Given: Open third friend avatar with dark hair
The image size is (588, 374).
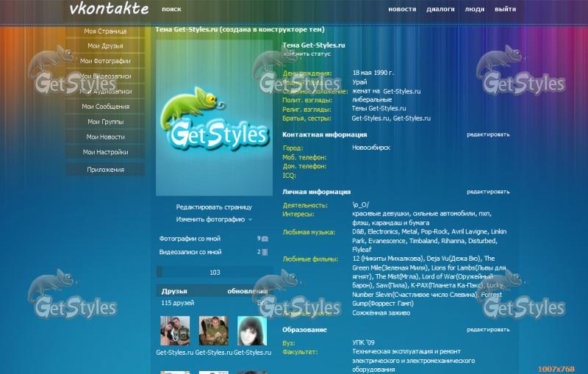Looking at the screenshot, I should point(252,331).
